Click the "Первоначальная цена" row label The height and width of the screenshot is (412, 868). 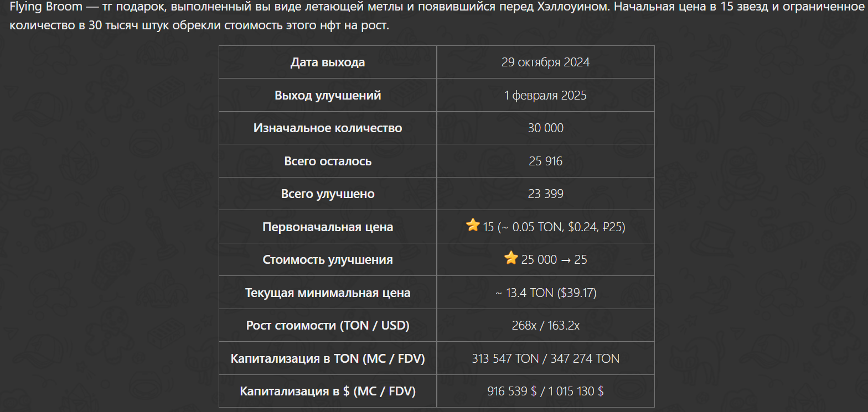point(328,227)
